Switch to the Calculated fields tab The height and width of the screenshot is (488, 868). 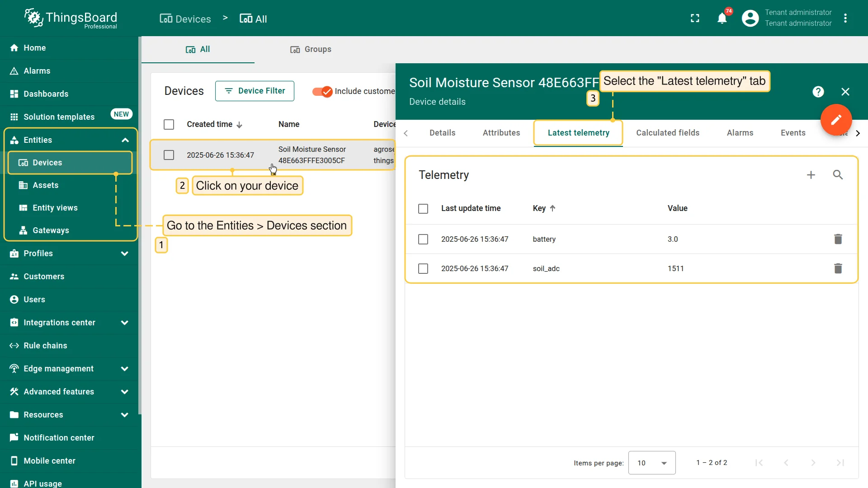[668, 133]
